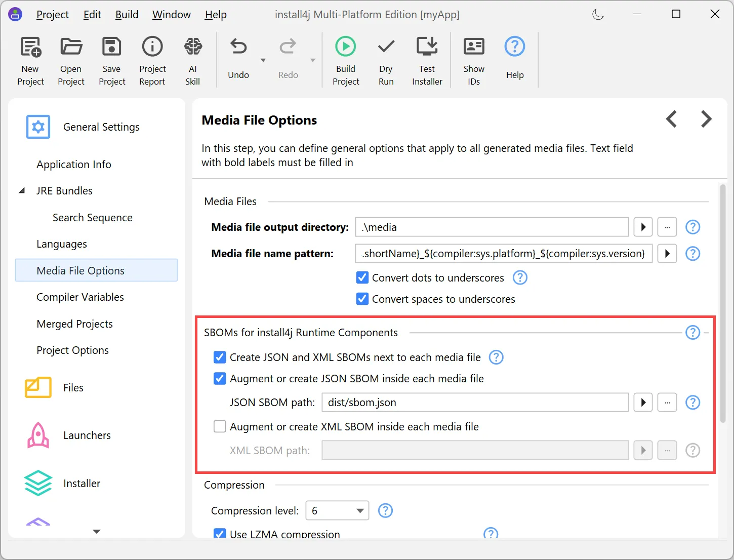Screen dimensions: 734x560
Task: Click the install4j application logo icon
Action: tap(15, 15)
